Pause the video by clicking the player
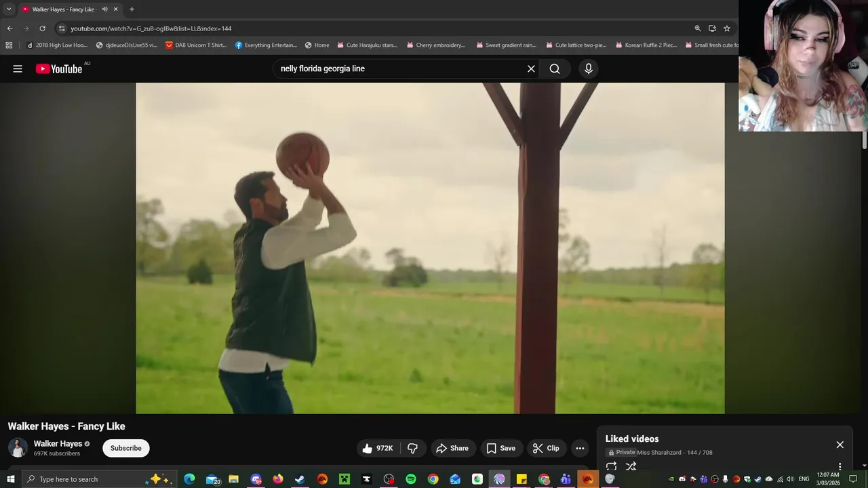Screen dimensions: 868x488 coord(430,248)
